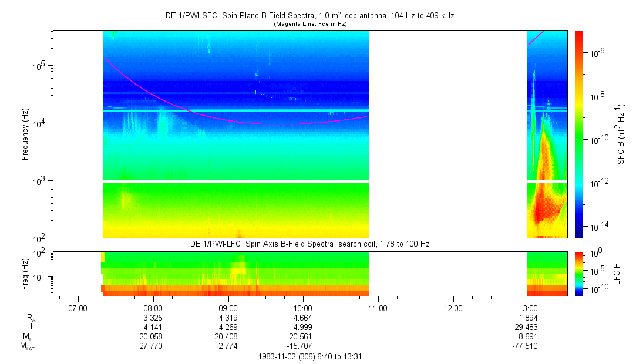Click the Frequency (Hz) y-axis label
This screenshot has width=636, height=364.
coord(25,134)
